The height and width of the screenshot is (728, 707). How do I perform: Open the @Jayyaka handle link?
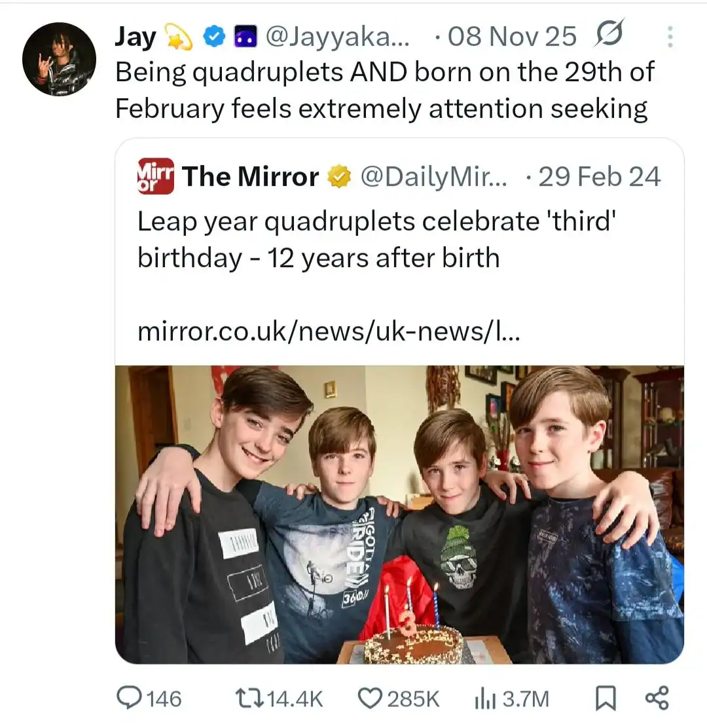coord(337,37)
